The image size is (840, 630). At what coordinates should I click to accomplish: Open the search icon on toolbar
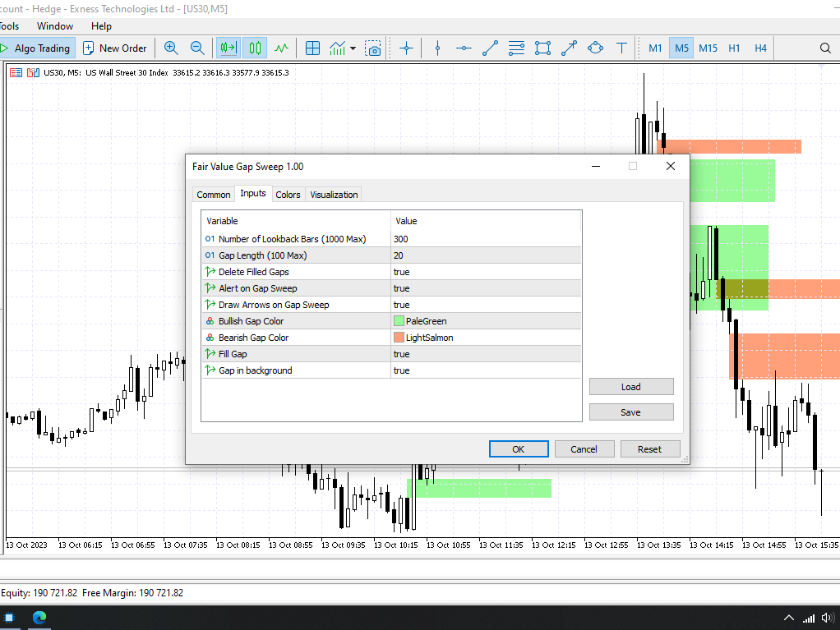826,48
